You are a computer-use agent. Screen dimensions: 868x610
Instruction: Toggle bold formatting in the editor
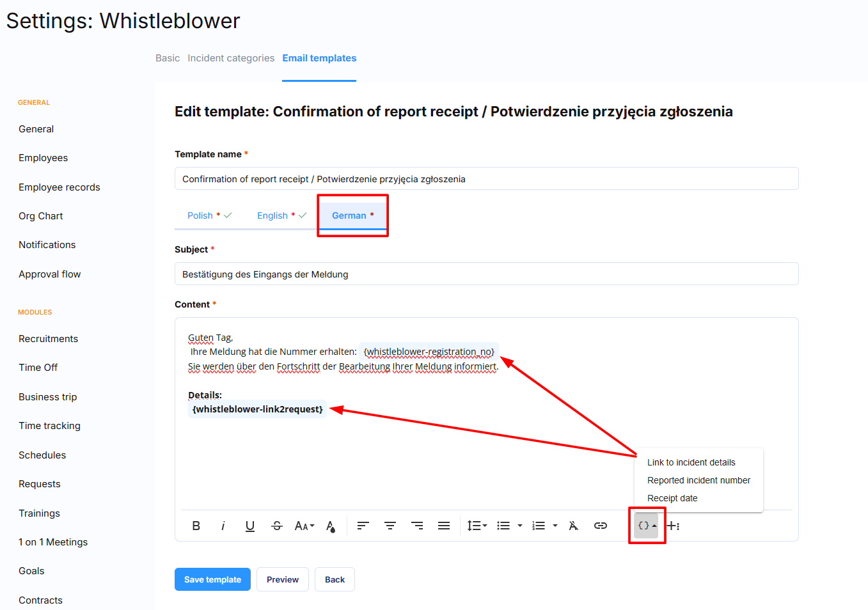(196, 526)
